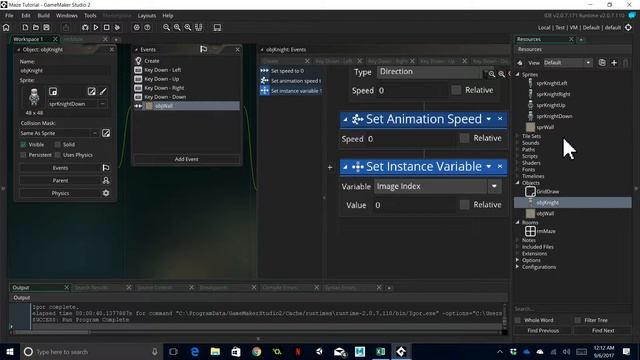Screen dimensions: 640x360
Task: Click the target manager crosshair icon
Action: tap(628, 27)
